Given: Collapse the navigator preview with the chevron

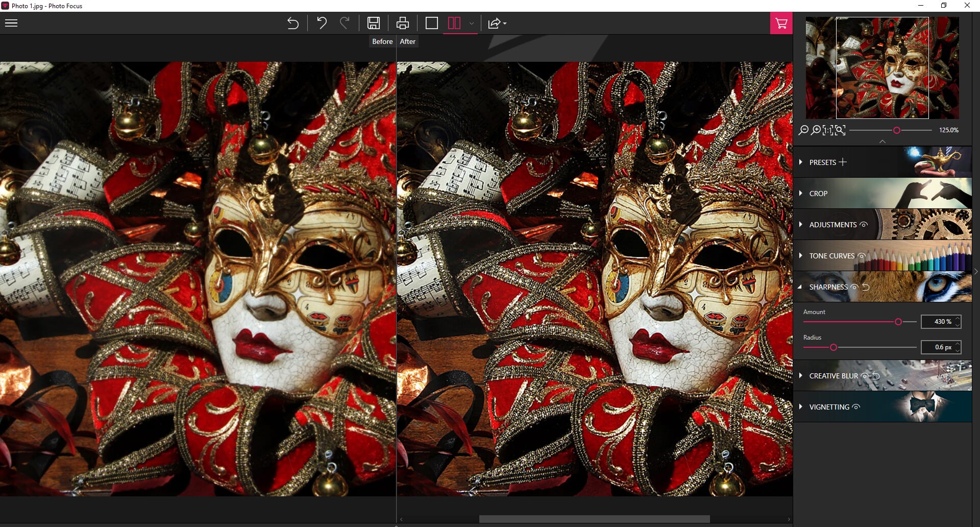Looking at the screenshot, I should [x=883, y=141].
